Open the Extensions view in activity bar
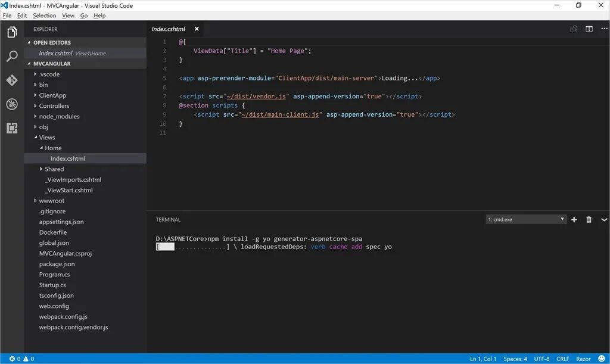 [x=12, y=128]
